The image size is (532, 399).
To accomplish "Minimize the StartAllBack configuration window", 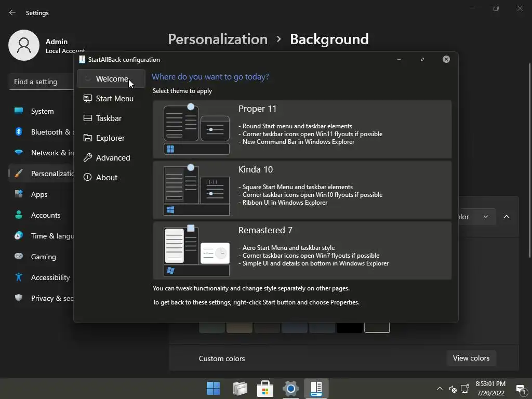I will (x=399, y=59).
